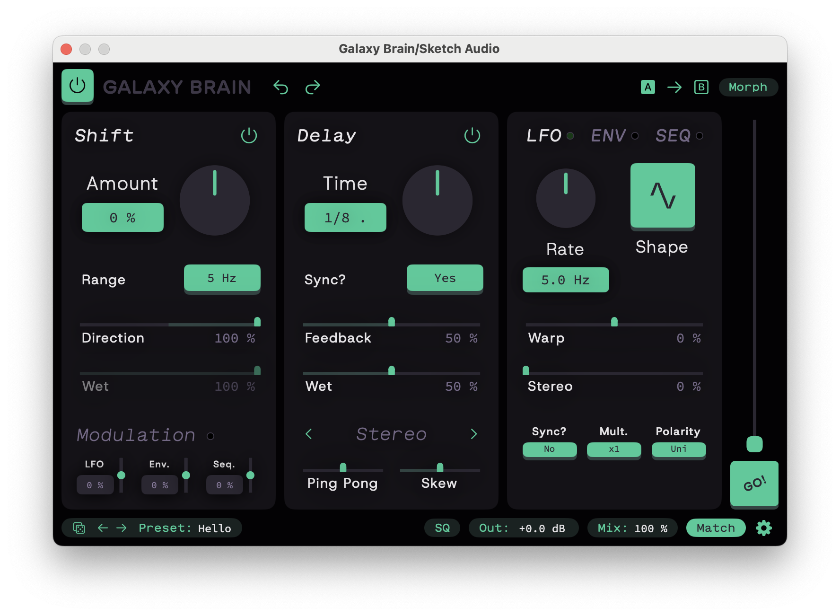Click the Shift Amount value field
The width and height of the screenshot is (840, 616).
coord(122,218)
